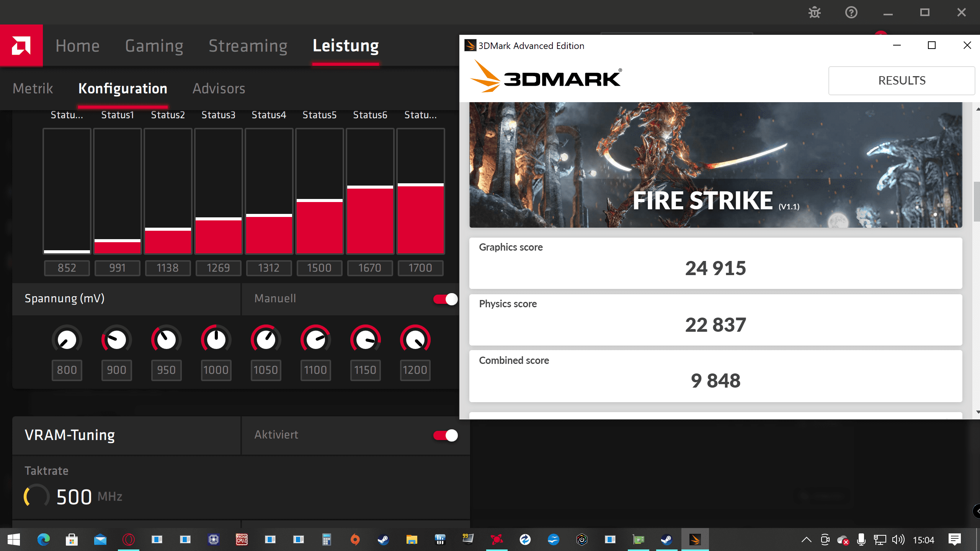The height and width of the screenshot is (551, 980).
Task: Select the Konfiguration sub-tab
Action: click(x=122, y=88)
